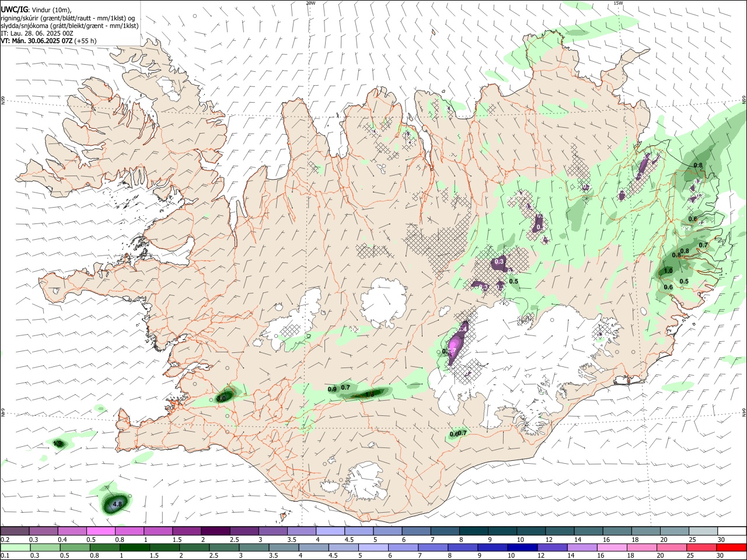Select the bright magenta 0.5 swatch in upper legend
This screenshot has width=747, height=560.
coord(100,531)
